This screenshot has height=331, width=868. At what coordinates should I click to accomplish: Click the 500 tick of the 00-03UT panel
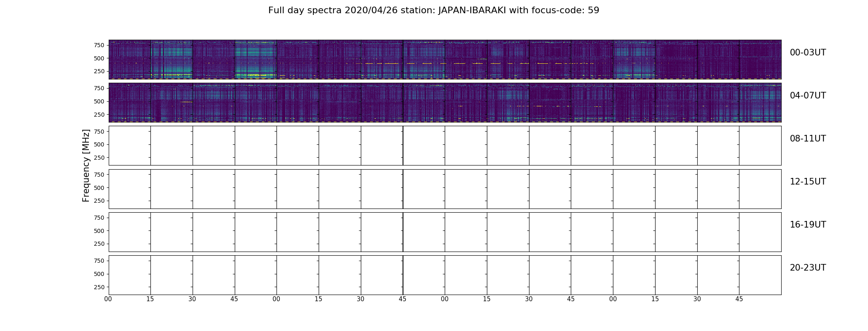[99, 58]
